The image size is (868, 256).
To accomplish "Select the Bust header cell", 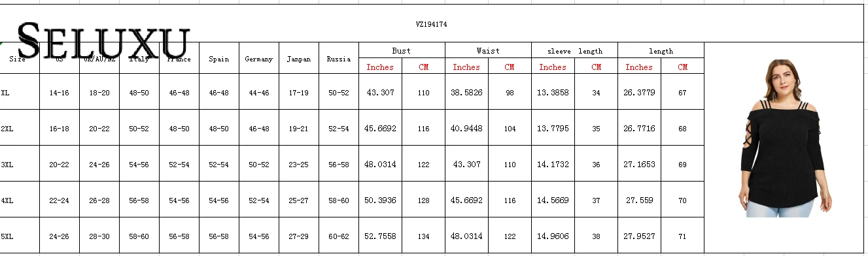I will [x=402, y=50].
